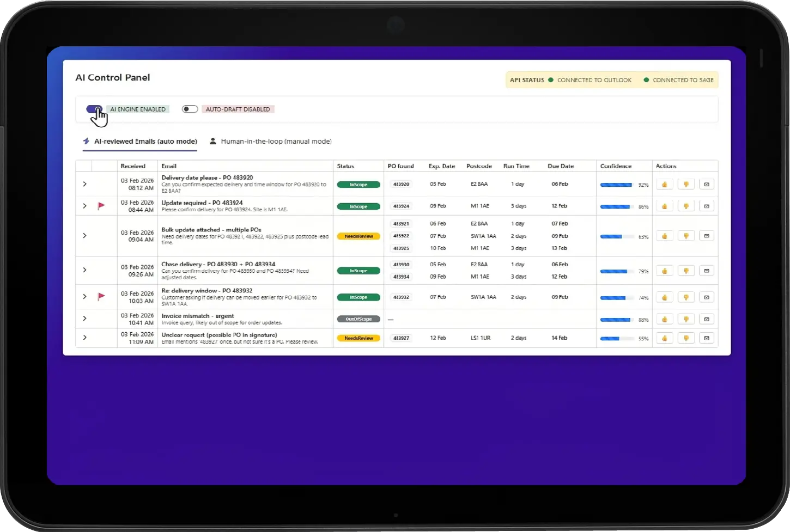Click the 55% confidence bar
The image size is (790, 532).
(616, 339)
